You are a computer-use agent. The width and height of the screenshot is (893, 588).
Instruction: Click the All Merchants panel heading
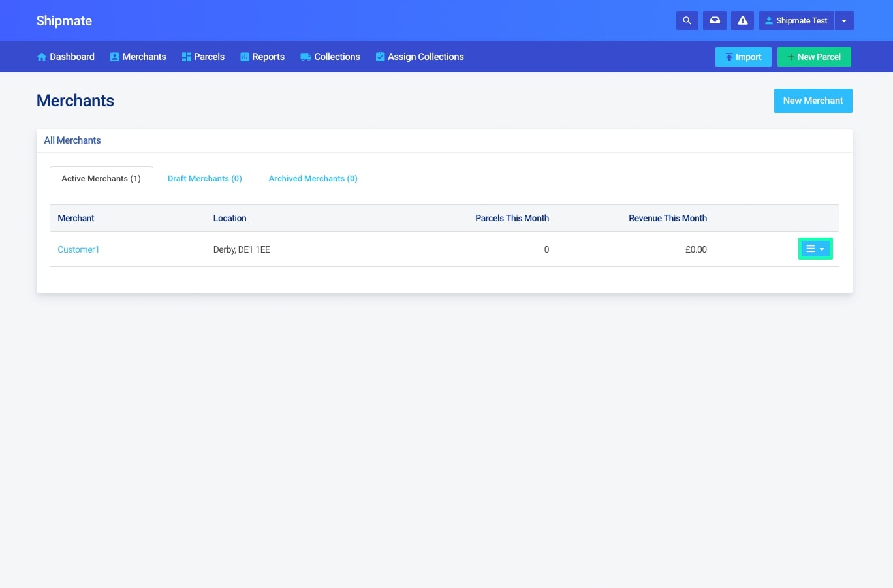tap(72, 140)
